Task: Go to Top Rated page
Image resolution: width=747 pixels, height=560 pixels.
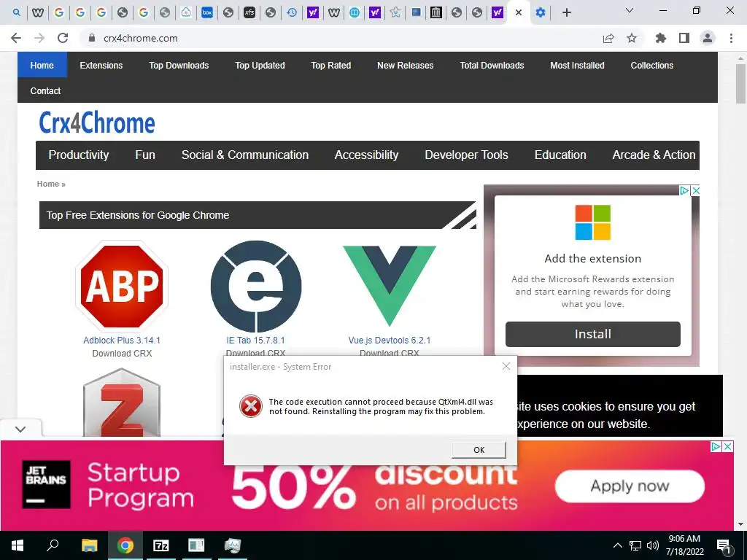Action: coord(330,65)
